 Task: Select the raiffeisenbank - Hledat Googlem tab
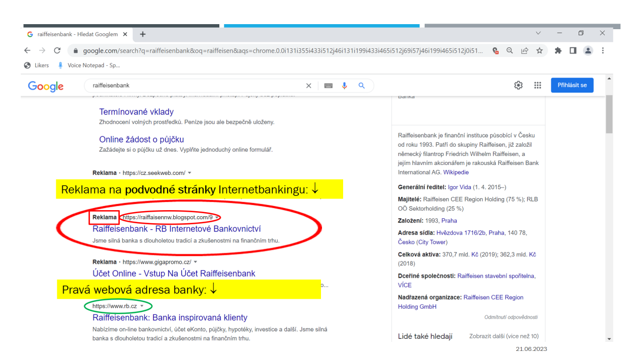75,34
